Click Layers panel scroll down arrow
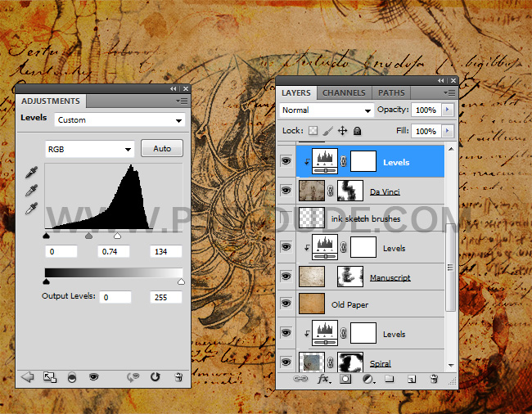Viewport: 532px width, 414px height. coord(451,365)
